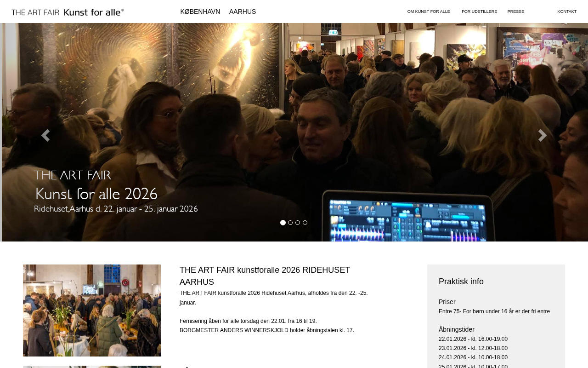Click the Ridehuset, Aarhus date caption
Image resolution: width=588 pixels, height=368 pixels.
(116, 209)
